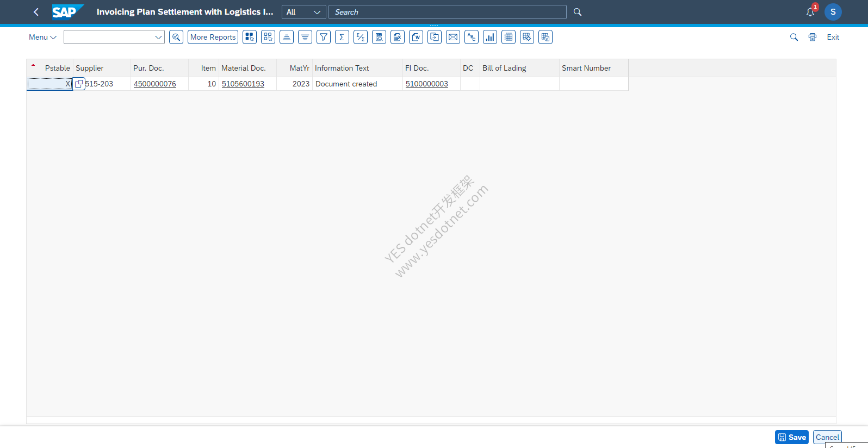Click the Display Graphic bar chart icon
Image resolution: width=868 pixels, height=448 pixels.
490,37
